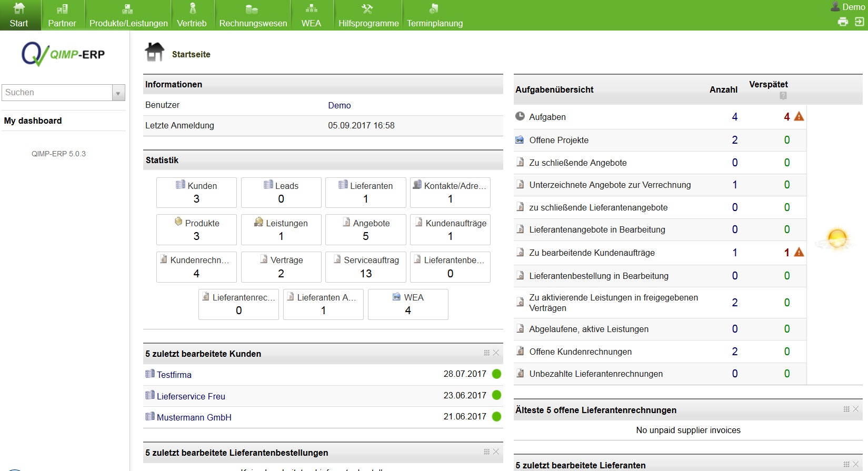The width and height of the screenshot is (868, 471).
Task: Open the Mustermann GmbH customer link
Action: pyautogui.click(x=194, y=417)
